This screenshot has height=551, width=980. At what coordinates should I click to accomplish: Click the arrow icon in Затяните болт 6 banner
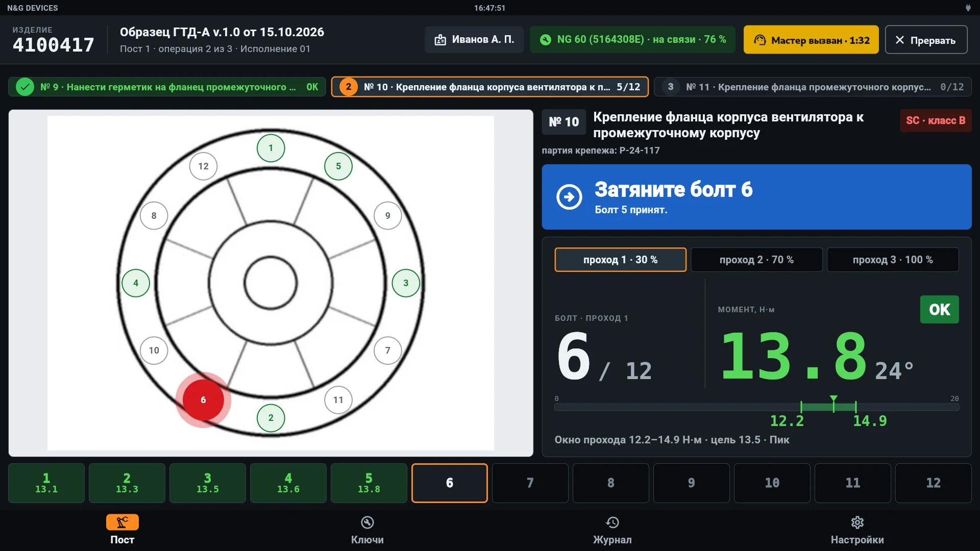pos(569,197)
